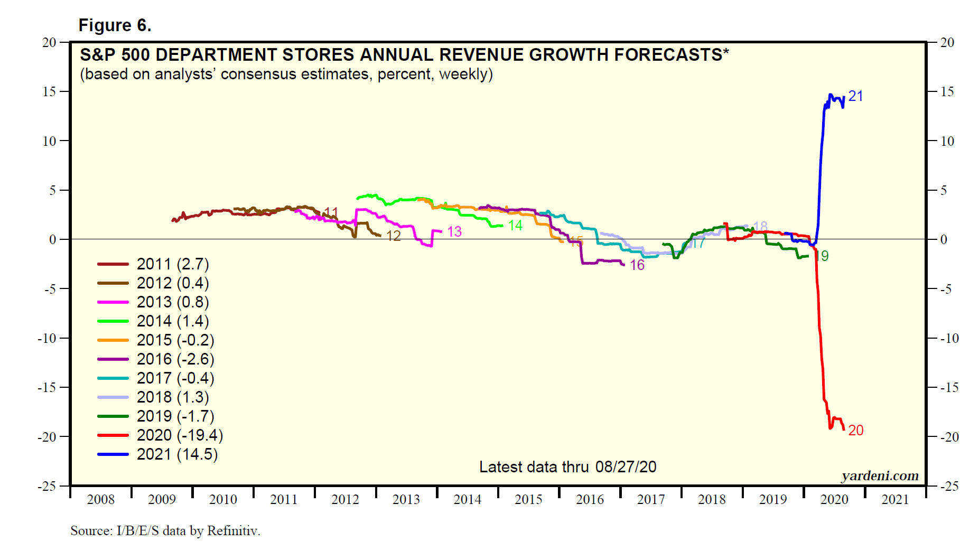Open the yardeni.com watermark link
979x560 pixels.
[x=880, y=475]
